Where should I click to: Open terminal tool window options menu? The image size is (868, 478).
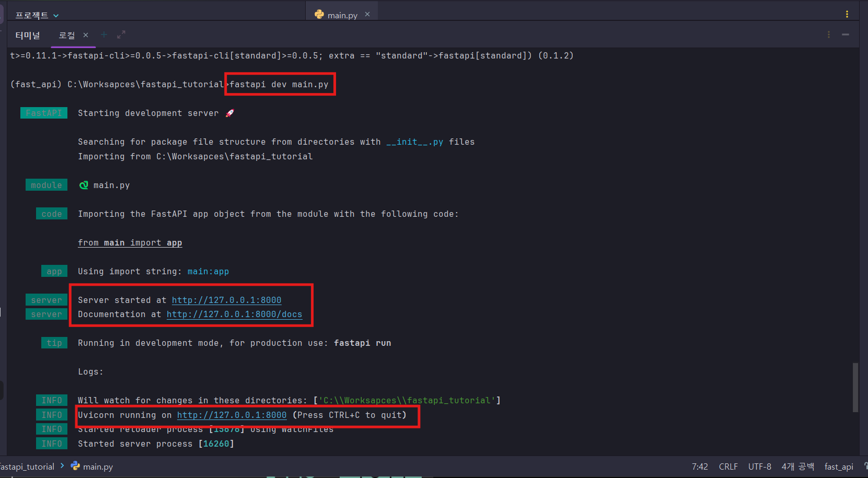(829, 34)
